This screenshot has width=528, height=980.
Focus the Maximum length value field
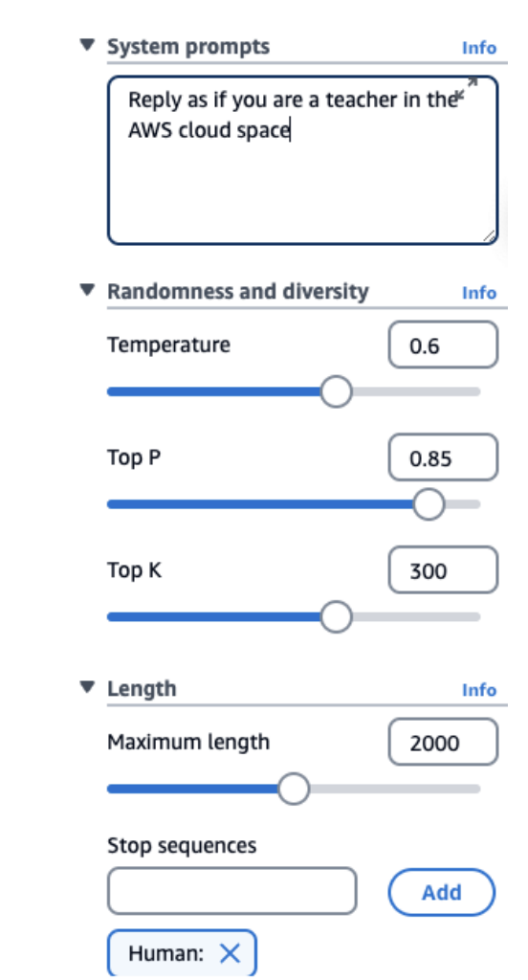pos(443,742)
